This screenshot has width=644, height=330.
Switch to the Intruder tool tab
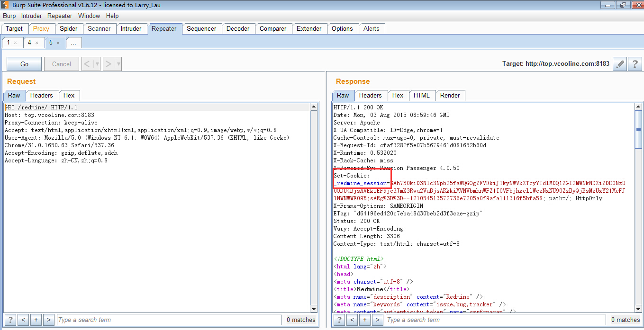coord(131,28)
